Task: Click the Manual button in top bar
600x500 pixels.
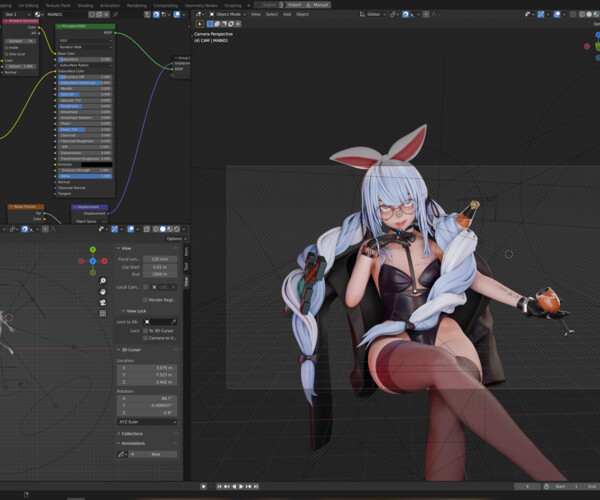Action: pos(317,5)
